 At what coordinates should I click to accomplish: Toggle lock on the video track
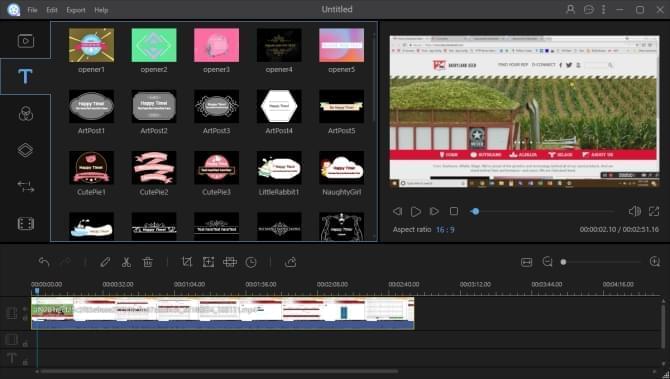[25, 318]
